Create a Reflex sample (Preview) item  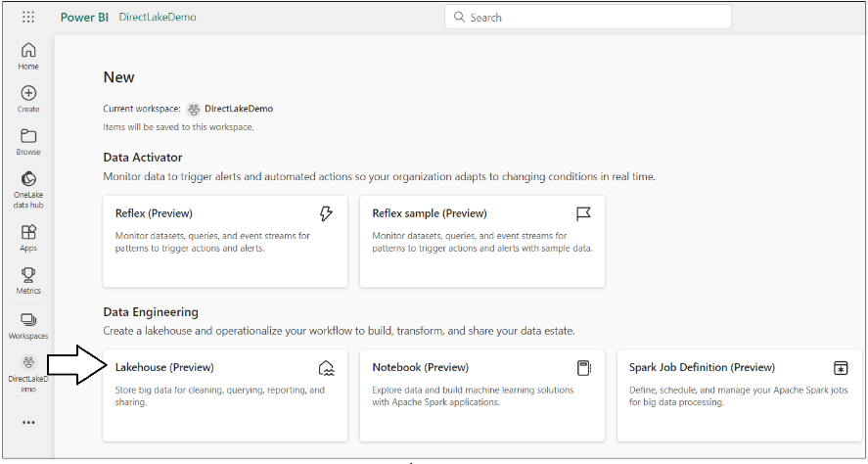tap(482, 242)
